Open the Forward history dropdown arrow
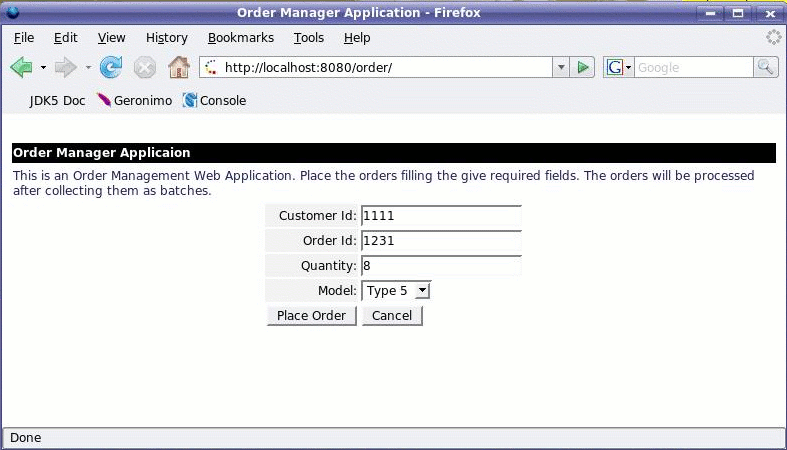 coord(88,67)
